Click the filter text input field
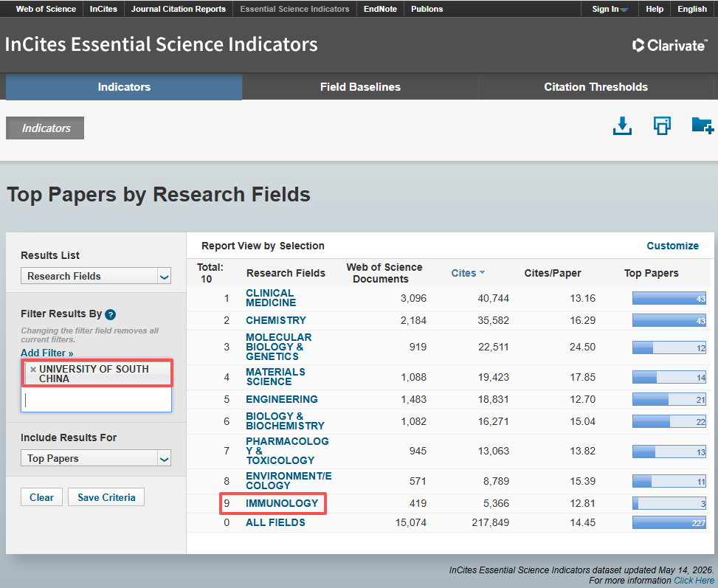Image resolution: width=718 pixels, height=588 pixels. click(x=96, y=400)
